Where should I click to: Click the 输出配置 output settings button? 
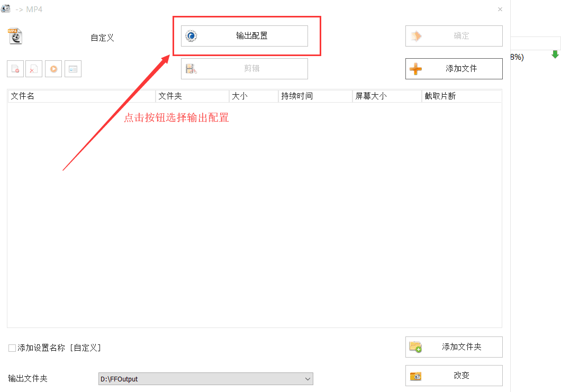(x=244, y=36)
